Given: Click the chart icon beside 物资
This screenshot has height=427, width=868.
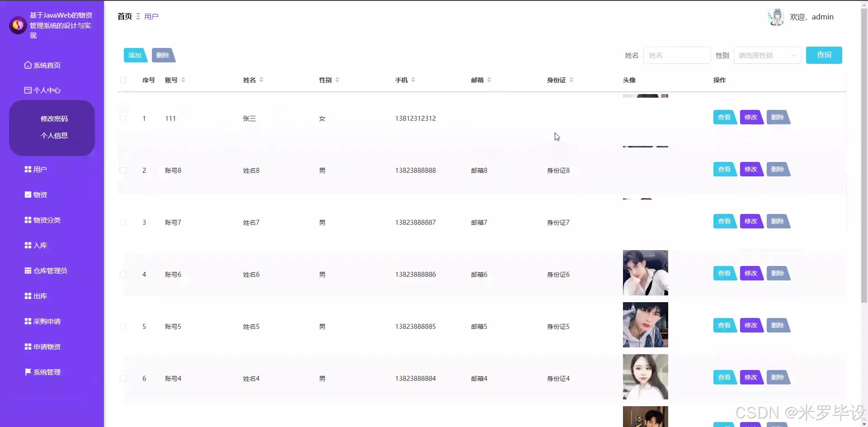Looking at the screenshot, I should (x=28, y=195).
